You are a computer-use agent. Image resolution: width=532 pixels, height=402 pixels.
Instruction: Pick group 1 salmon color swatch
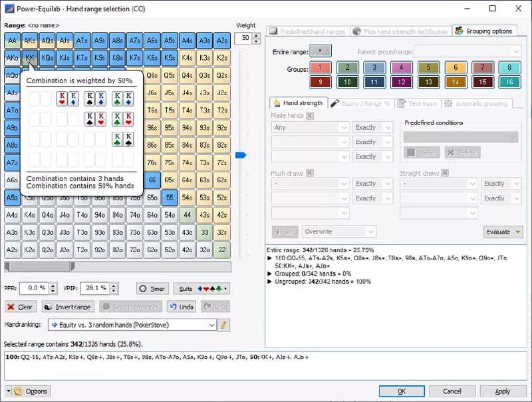(x=321, y=68)
